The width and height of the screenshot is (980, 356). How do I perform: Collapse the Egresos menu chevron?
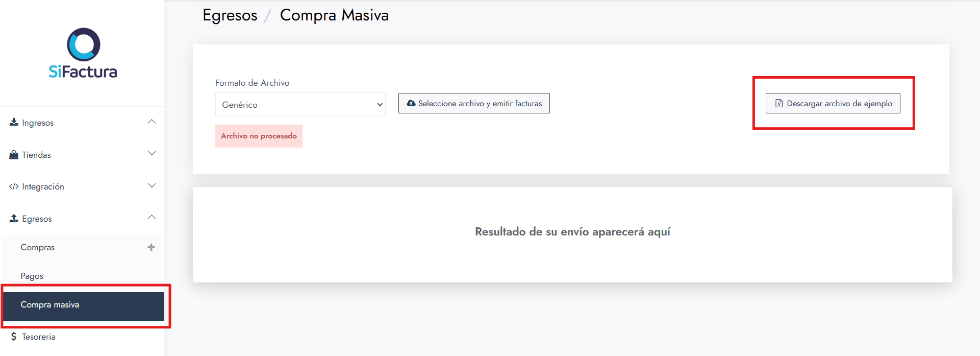tap(152, 217)
